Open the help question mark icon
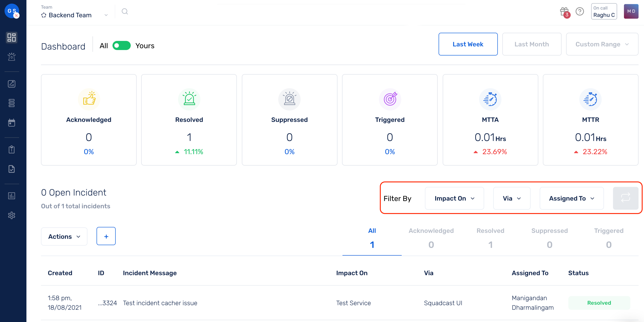The height and width of the screenshot is (322, 644). click(580, 11)
